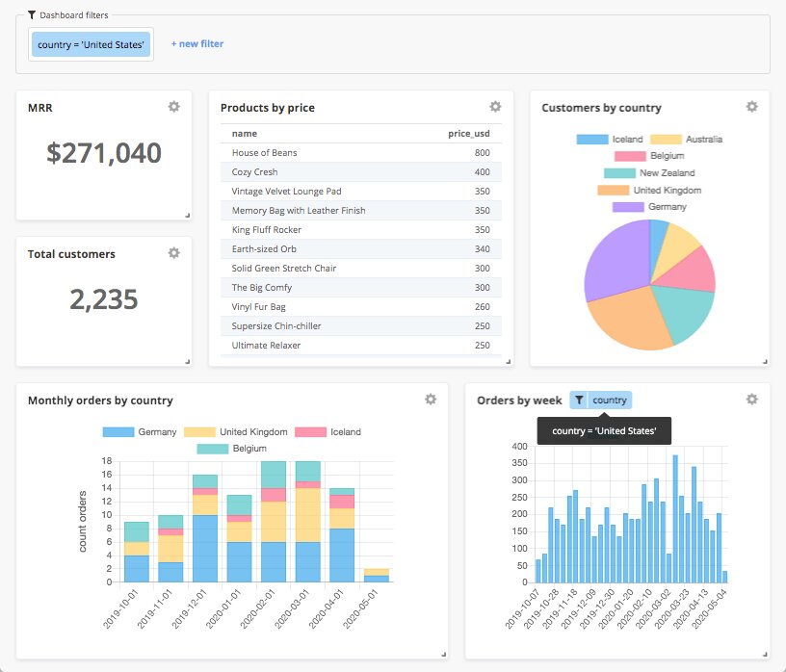This screenshot has width=786, height=672.
Task: Open settings for the Orders by week chart
Action: (x=752, y=398)
